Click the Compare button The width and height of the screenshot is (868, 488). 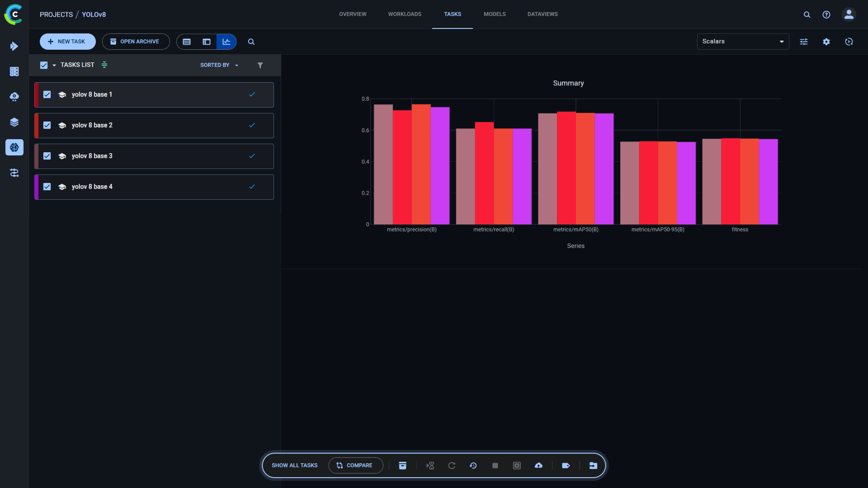tap(355, 465)
